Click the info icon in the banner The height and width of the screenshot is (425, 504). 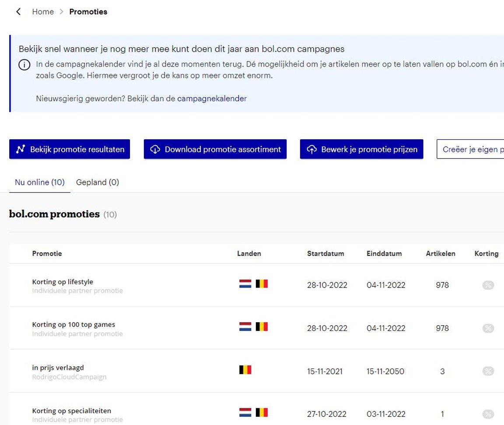24,65
